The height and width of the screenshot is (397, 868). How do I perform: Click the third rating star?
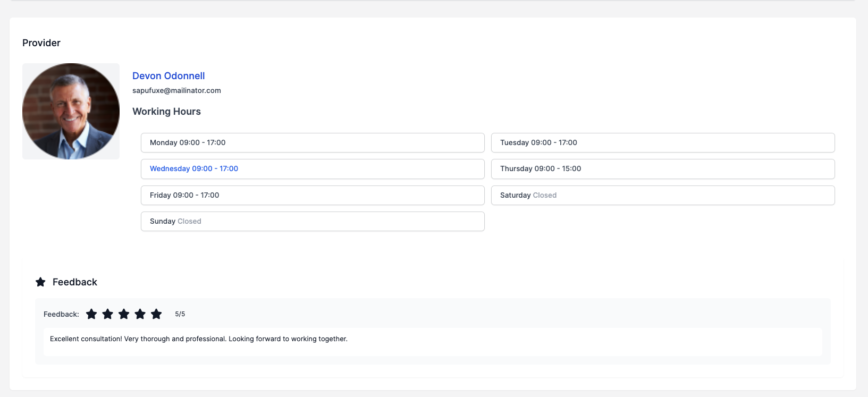(124, 314)
